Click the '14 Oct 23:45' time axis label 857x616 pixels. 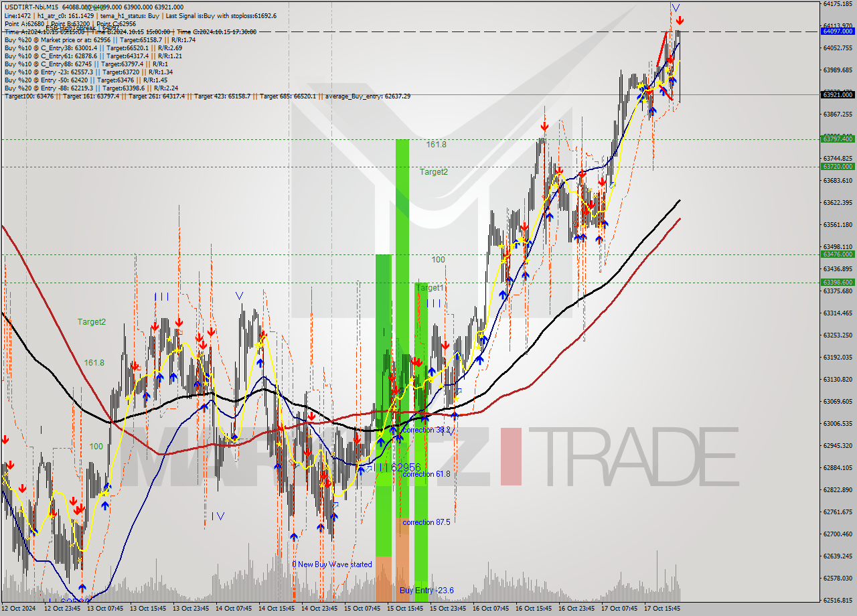click(319, 609)
